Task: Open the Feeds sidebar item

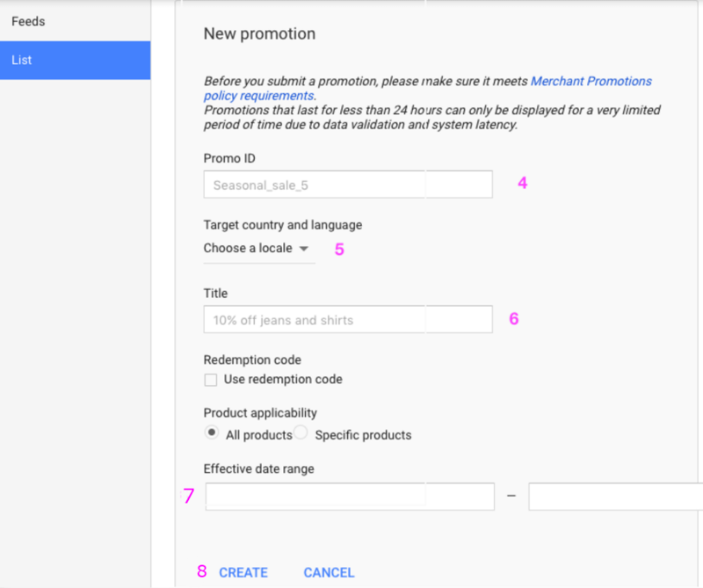Action: 75,21
